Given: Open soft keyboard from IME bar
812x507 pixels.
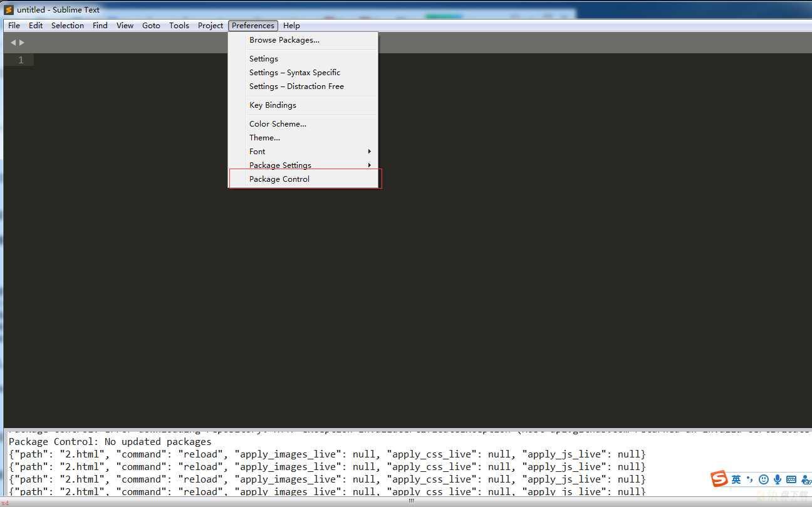Looking at the screenshot, I should pyautogui.click(x=791, y=479).
